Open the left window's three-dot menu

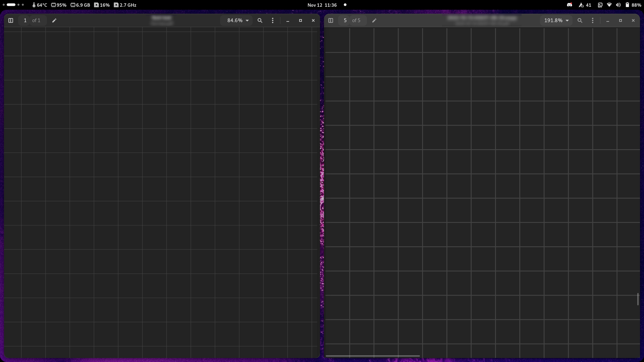273,20
